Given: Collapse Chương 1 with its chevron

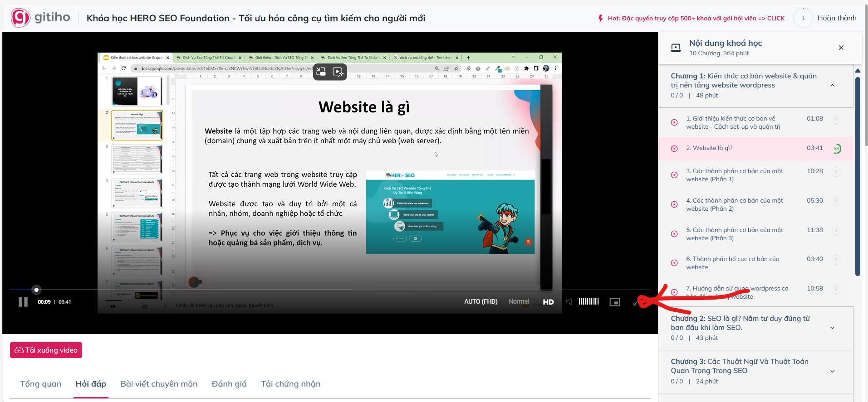Looking at the screenshot, I should pos(832,86).
